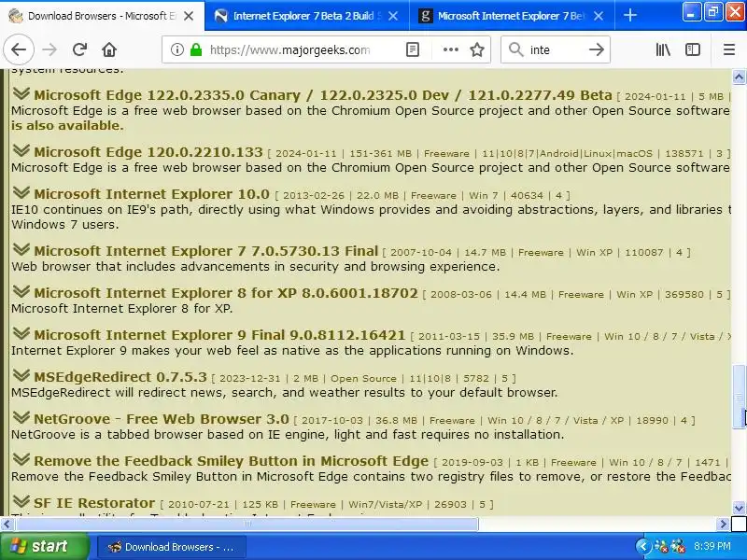This screenshot has width=747, height=560.
Task: Open the browser home page
Action: point(109,49)
